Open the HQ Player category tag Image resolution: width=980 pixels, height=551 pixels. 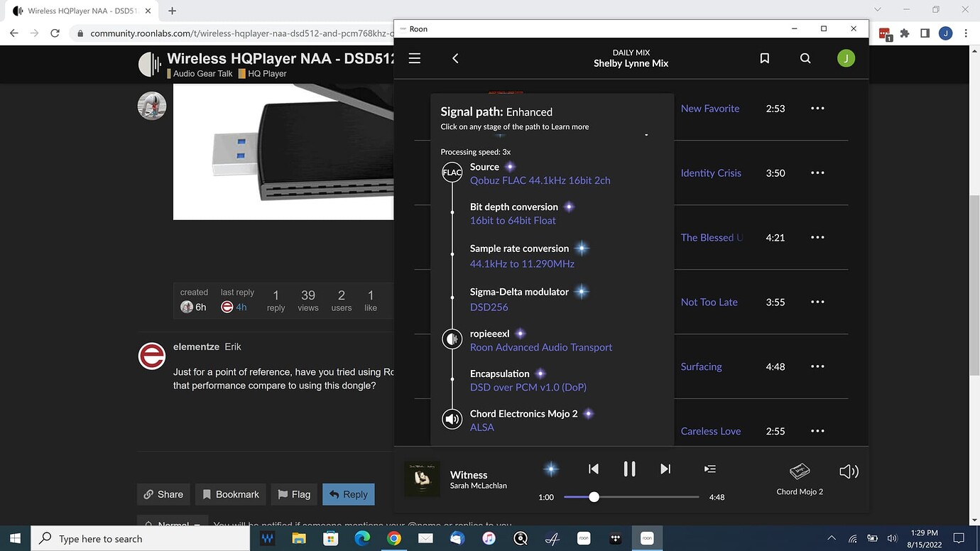(x=263, y=74)
